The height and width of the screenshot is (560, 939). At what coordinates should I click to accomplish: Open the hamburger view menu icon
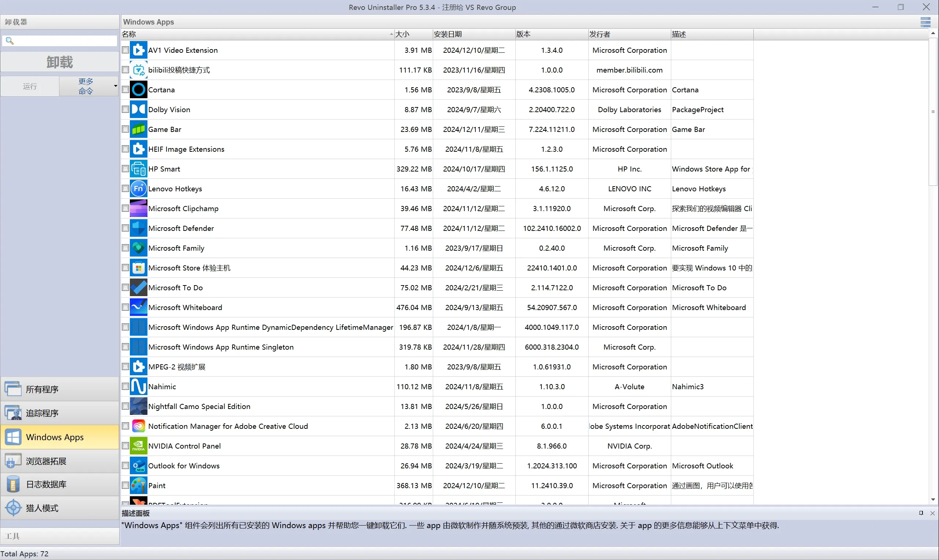click(x=925, y=22)
